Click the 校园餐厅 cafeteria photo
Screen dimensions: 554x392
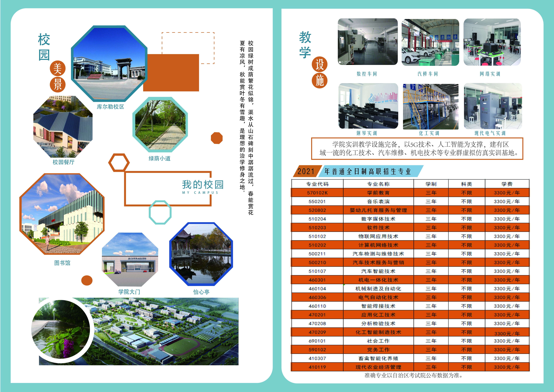[x=63, y=127]
